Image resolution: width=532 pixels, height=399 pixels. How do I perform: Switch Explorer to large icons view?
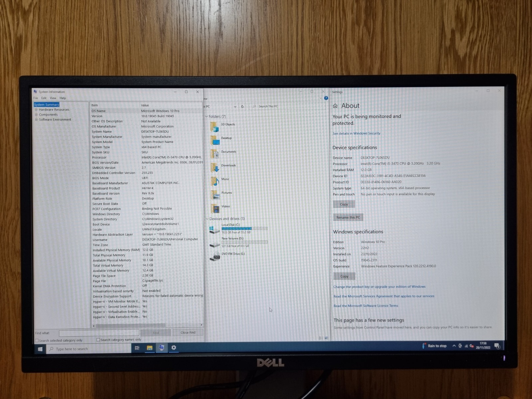click(326, 338)
